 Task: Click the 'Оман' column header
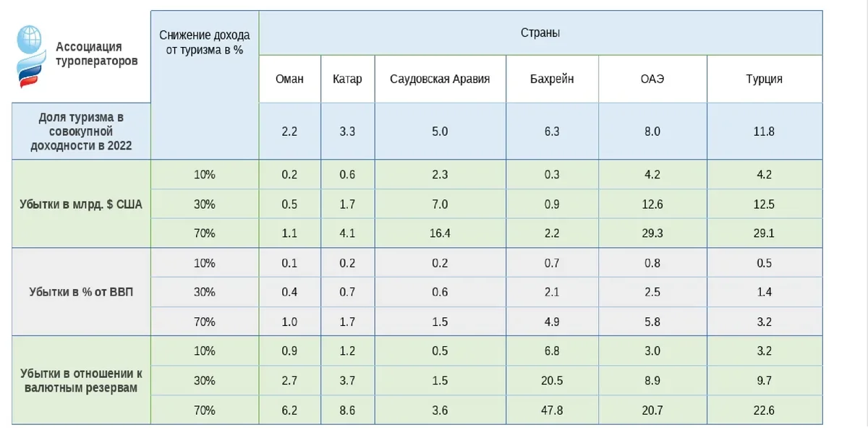tap(289, 79)
